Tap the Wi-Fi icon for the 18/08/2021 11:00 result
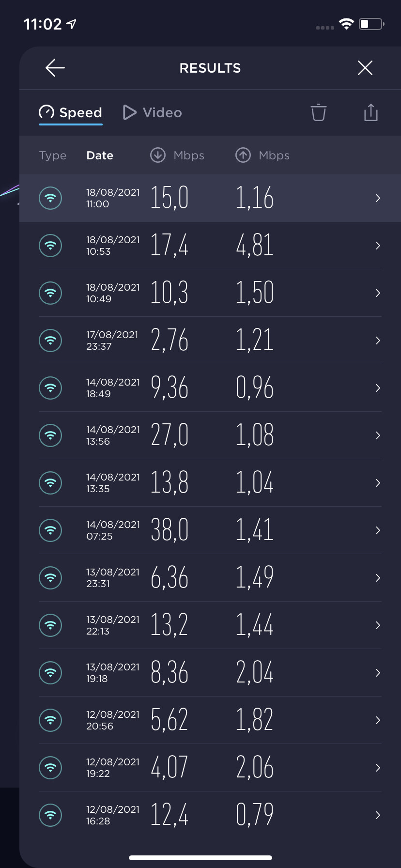 [x=50, y=198]
